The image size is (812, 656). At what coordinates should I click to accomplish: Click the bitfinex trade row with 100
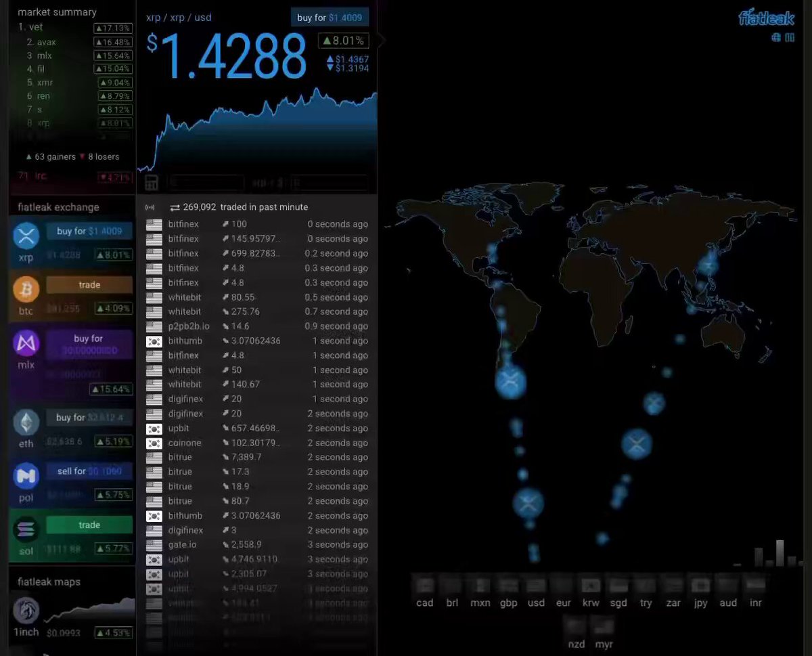point(257,224)
